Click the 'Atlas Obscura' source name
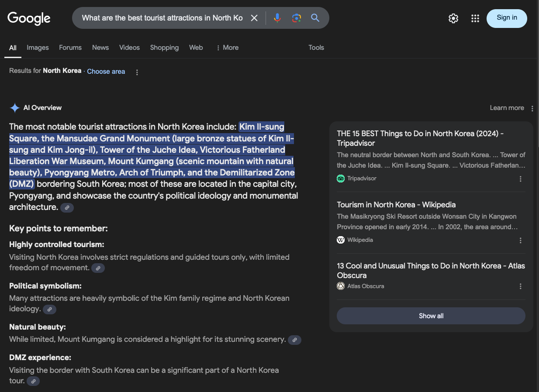This screenshot has height=392, width=539. pos(366,286)
